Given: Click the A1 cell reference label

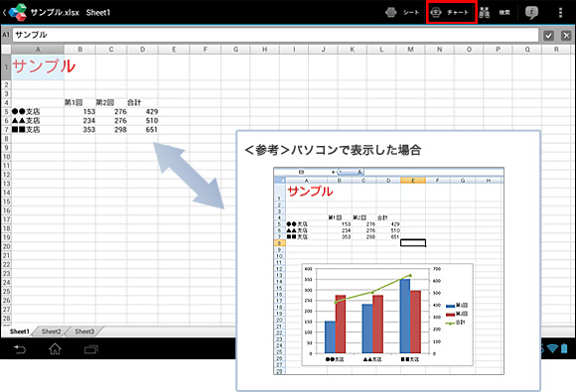Looking at the screenshot, I should [6, 35].
